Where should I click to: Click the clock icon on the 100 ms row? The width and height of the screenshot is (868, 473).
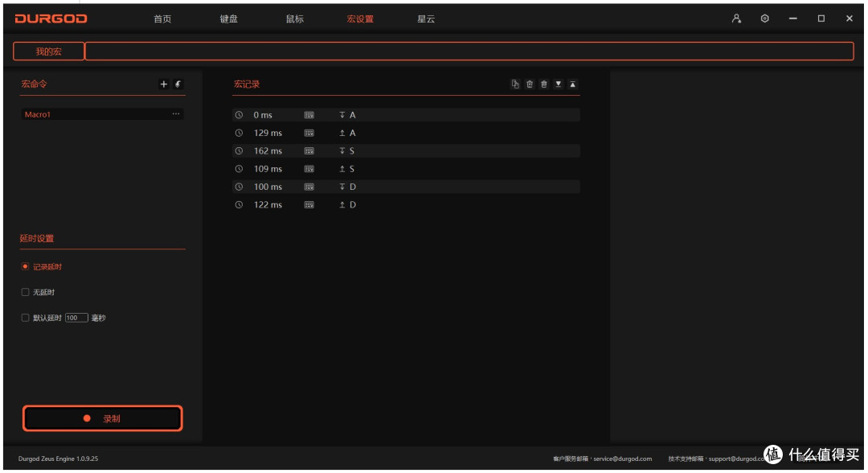coord(240,187)
